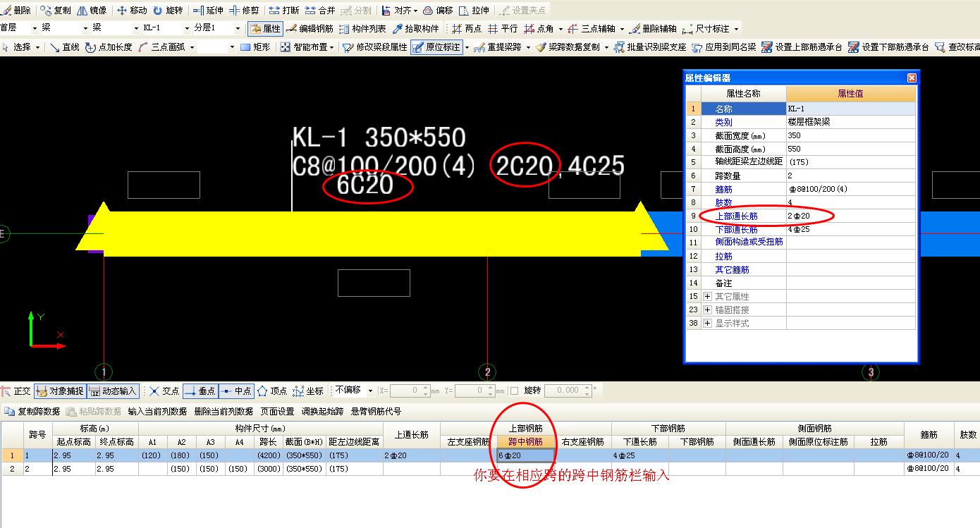Toggle 动态输入 dynamic input
The height and width of the screenshot is (528, 980).
(112, 391)
